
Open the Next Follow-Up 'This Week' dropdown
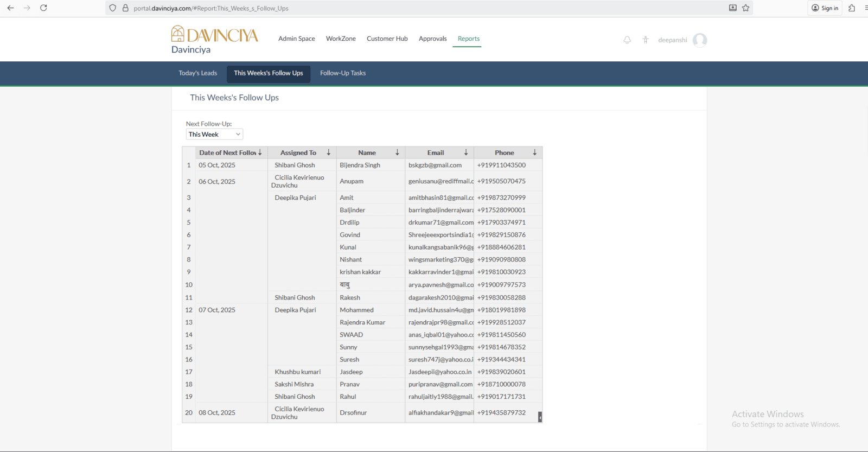tap(214, 135)
